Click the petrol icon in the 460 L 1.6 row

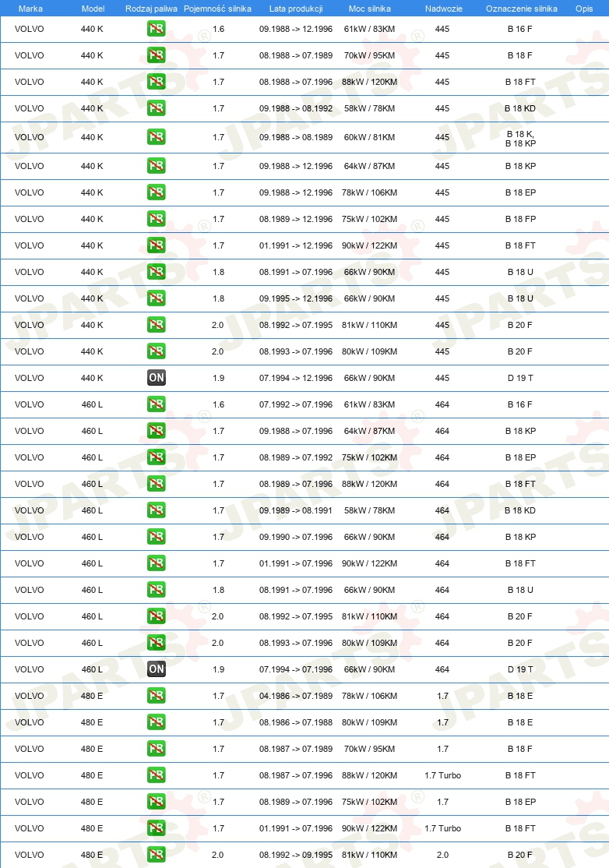[x=157, y=404]
